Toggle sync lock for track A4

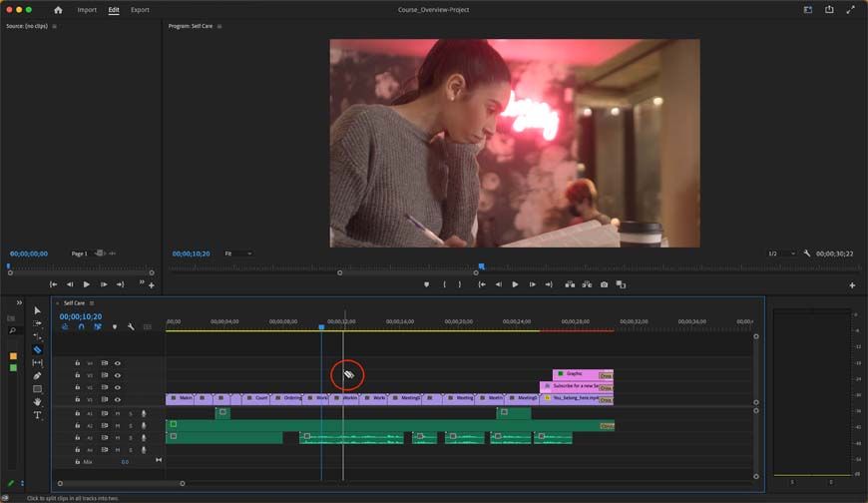click(x=104, y=450)
